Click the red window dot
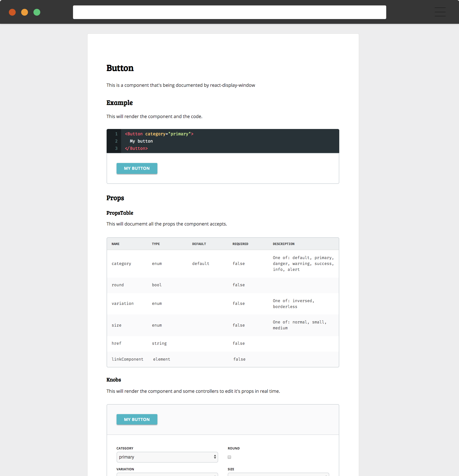Viewport: 459px width, 476px height. click(12, 12)
